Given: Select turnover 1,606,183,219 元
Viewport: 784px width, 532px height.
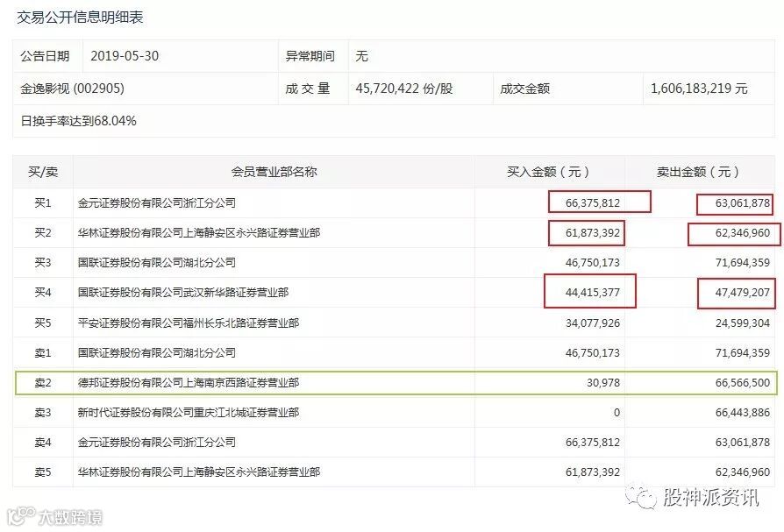Looking at the screenshot, I should point(699,89).
